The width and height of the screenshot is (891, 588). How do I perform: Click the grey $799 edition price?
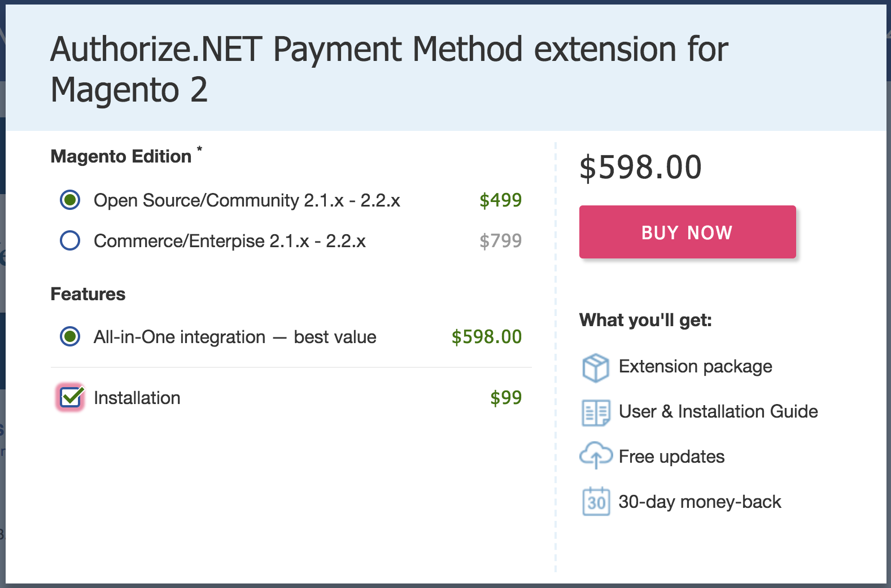click(x=500, y=241)
